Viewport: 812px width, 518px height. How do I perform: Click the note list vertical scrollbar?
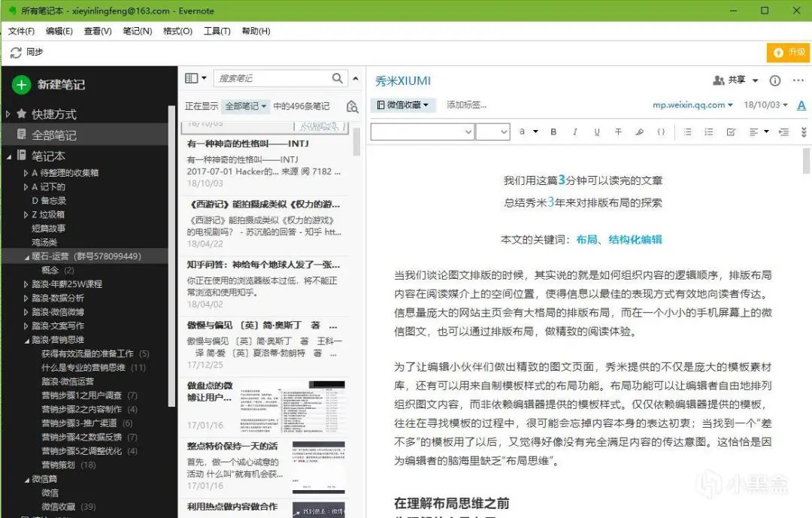pos(356,141)
